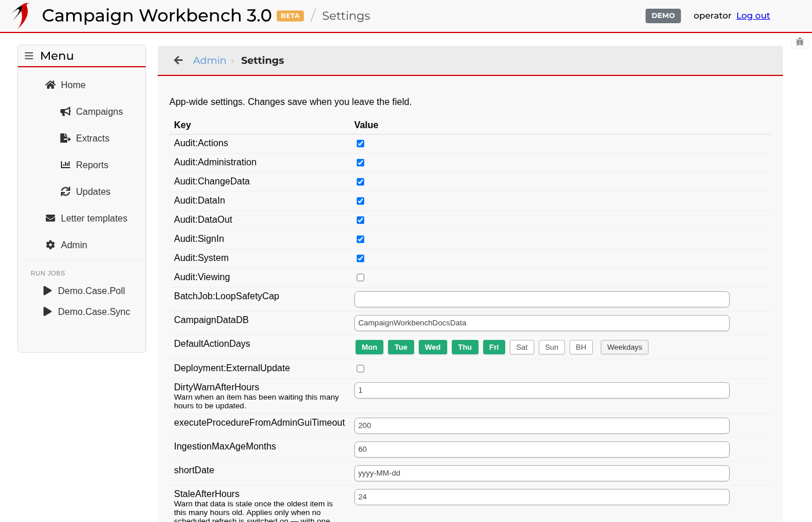Open the Reports menu item
Screen dimensions: 812x522
coord(92,165)
